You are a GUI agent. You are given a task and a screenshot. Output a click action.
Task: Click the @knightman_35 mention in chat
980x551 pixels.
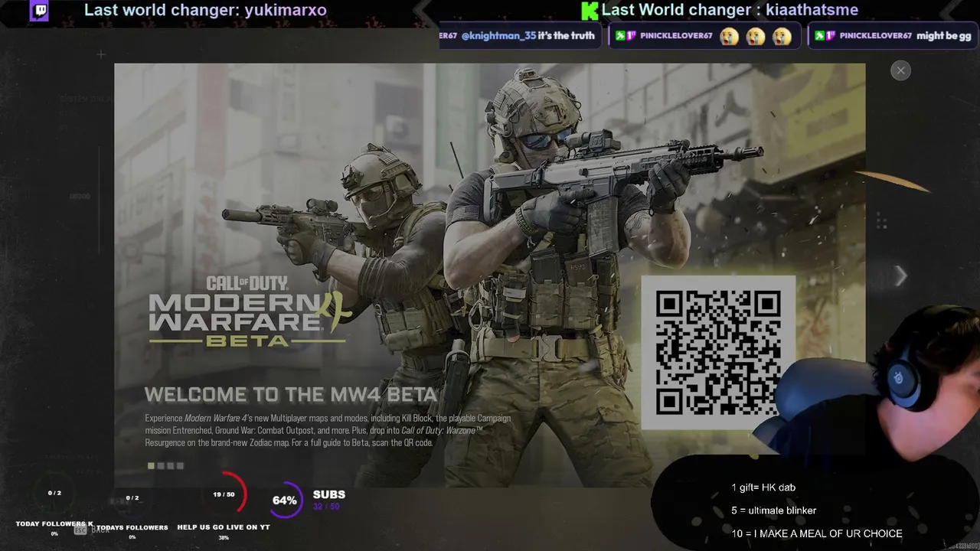coord(498,36)
